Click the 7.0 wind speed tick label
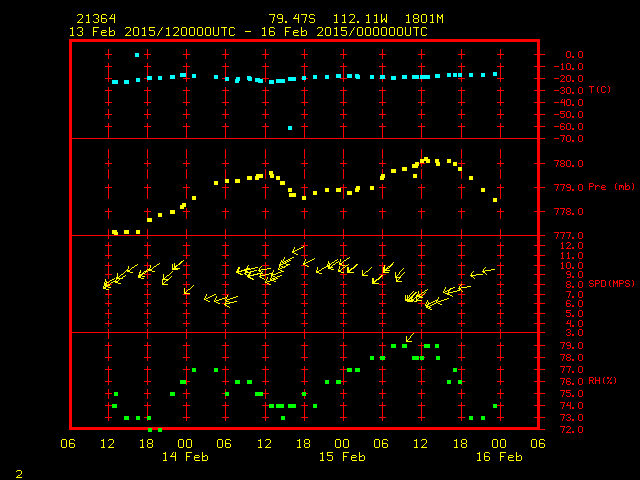Viewport: 640px width, 480px height. click(x=574, y=295)
